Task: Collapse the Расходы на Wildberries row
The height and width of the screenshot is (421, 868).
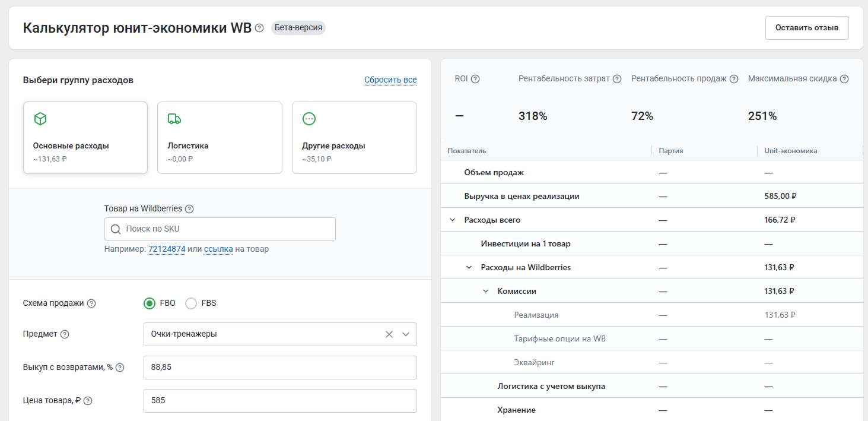Action: point(469,267)
